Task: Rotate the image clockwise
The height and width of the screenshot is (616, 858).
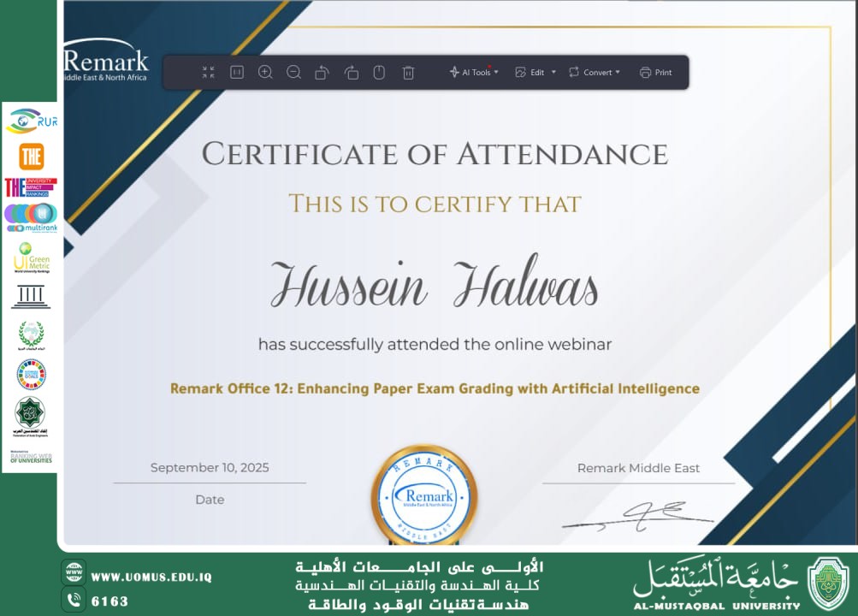Action: coord(351,73)
